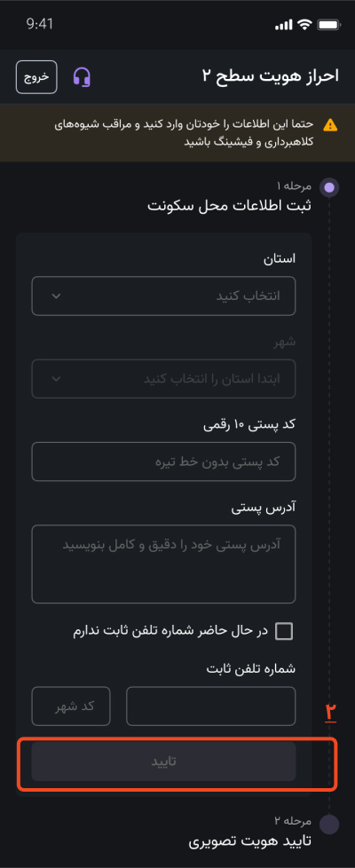Image resolution: width=355 pixels, height=868 pixels.
Task: Tap the battery icon in the status bar
Action: 328,25
